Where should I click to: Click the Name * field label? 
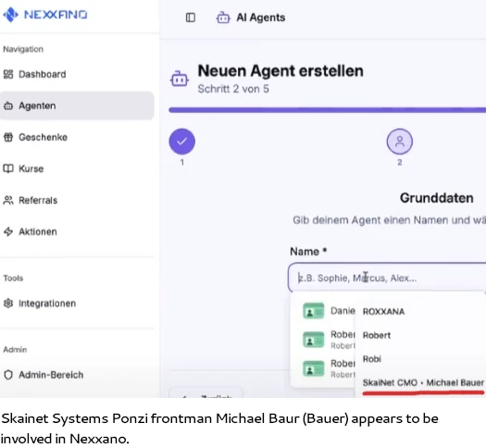[x=308, y=251]
